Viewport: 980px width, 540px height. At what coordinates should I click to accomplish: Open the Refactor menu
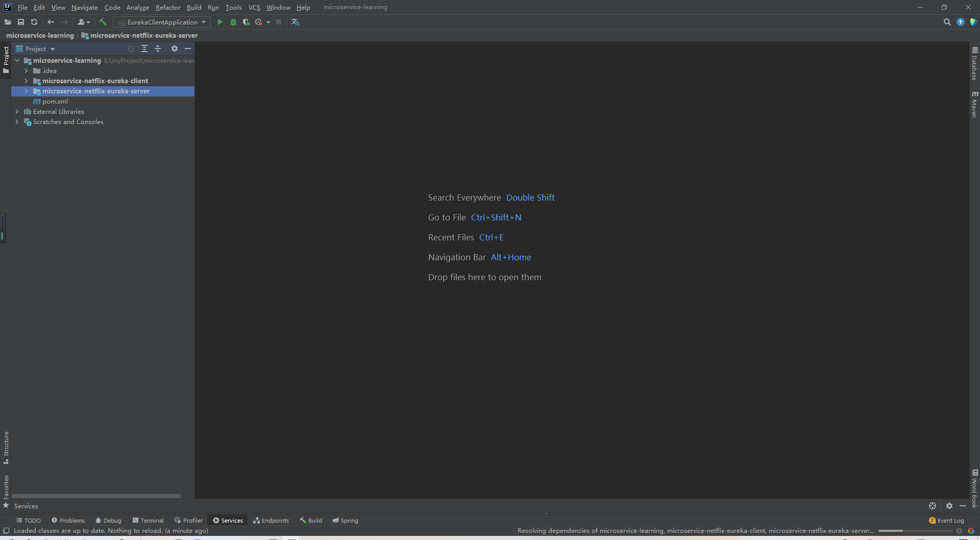coord(168,7)
